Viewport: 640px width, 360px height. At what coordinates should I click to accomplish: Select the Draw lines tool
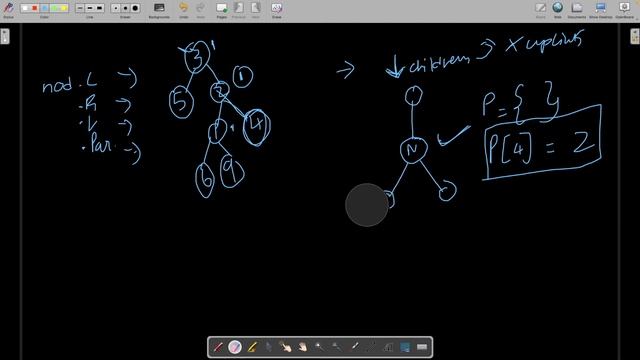coord(371,347)
